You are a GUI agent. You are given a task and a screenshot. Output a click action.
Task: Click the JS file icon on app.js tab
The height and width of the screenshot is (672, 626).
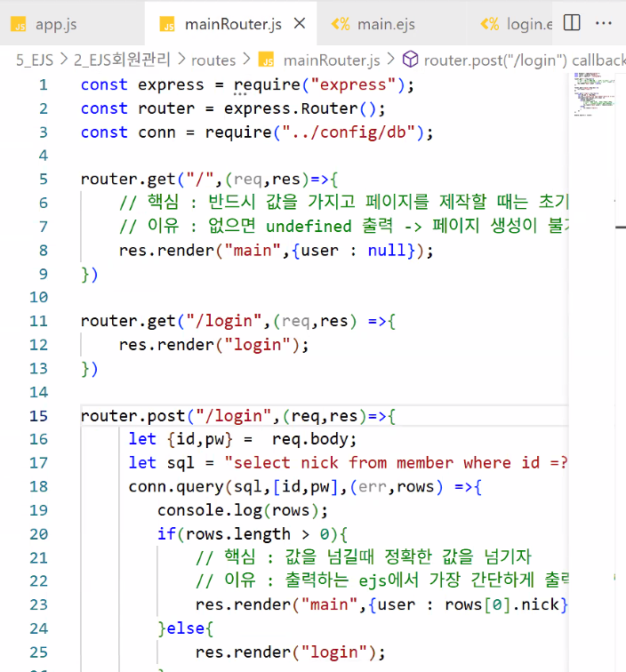tap(19, 24)
